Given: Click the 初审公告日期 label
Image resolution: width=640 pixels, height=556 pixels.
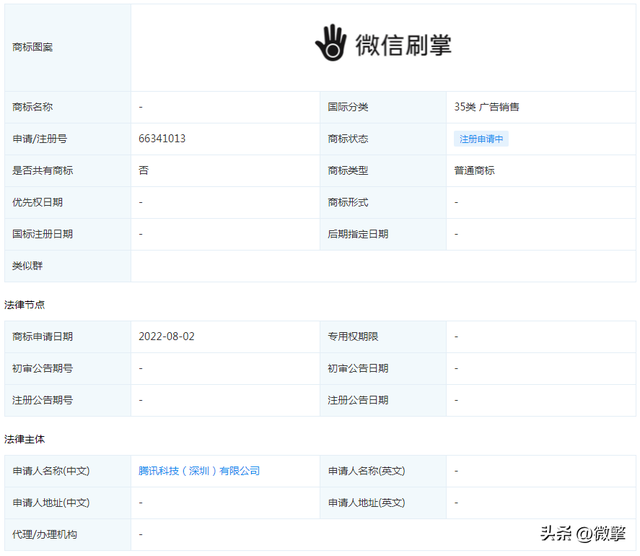Looking at the screenshot, I should [x=358, y=369].
